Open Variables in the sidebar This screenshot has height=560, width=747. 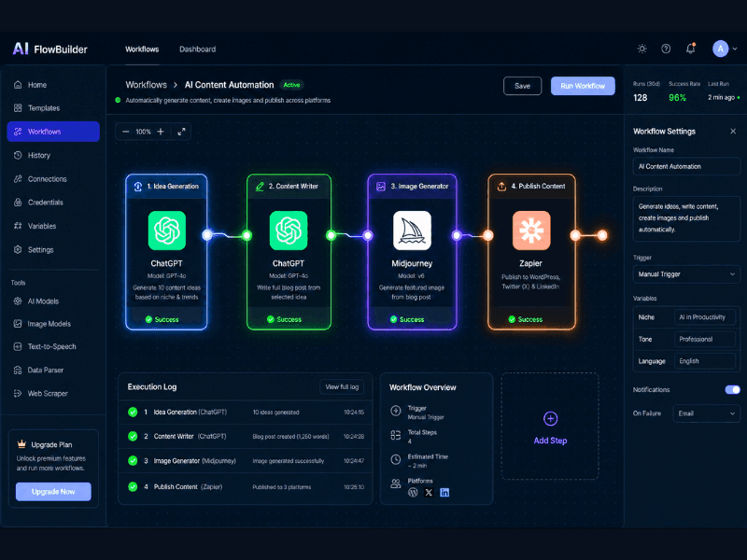tap(53, 226)
